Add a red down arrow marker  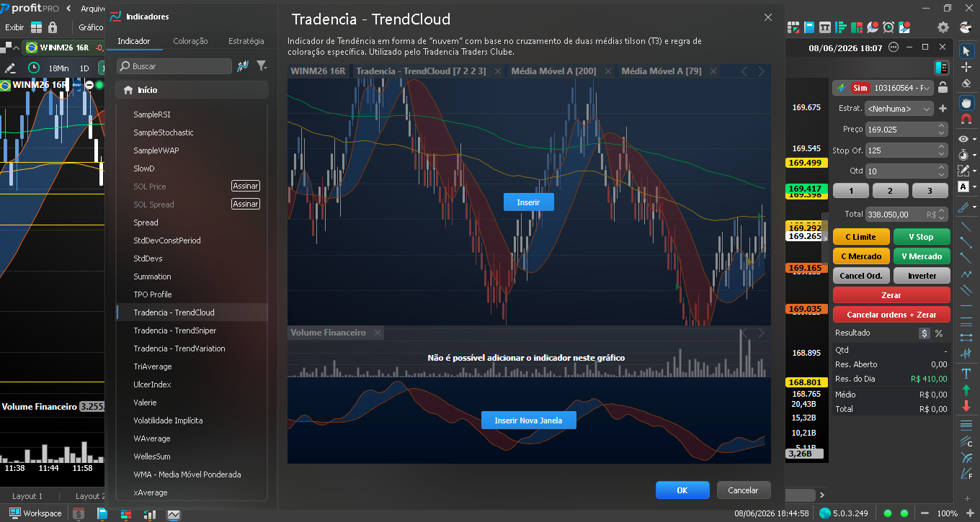pyautogui.click(x=966, y=406)
